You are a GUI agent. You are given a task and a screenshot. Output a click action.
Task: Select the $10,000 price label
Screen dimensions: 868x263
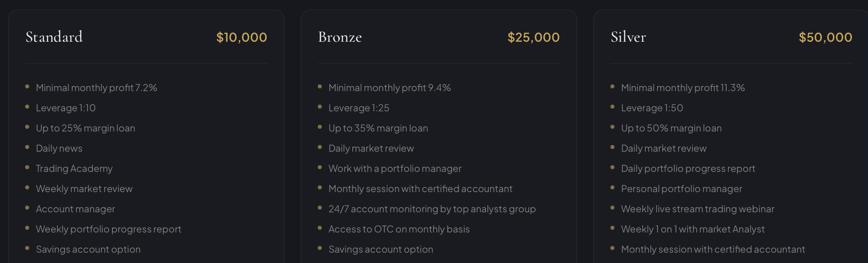click(241, 37)
